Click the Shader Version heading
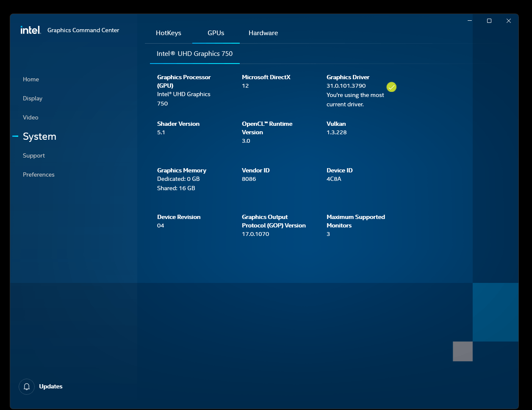This screenshot has height=410, width=532. point(178,124)
